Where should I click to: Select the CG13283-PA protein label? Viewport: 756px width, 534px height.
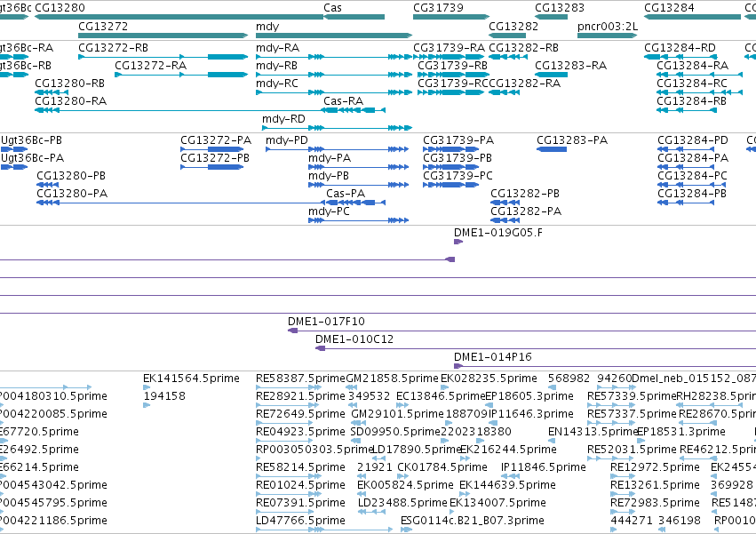click(572, 140)
